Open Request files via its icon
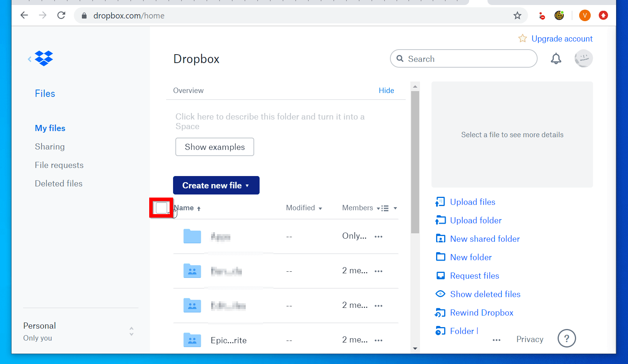 pos(440,275)
